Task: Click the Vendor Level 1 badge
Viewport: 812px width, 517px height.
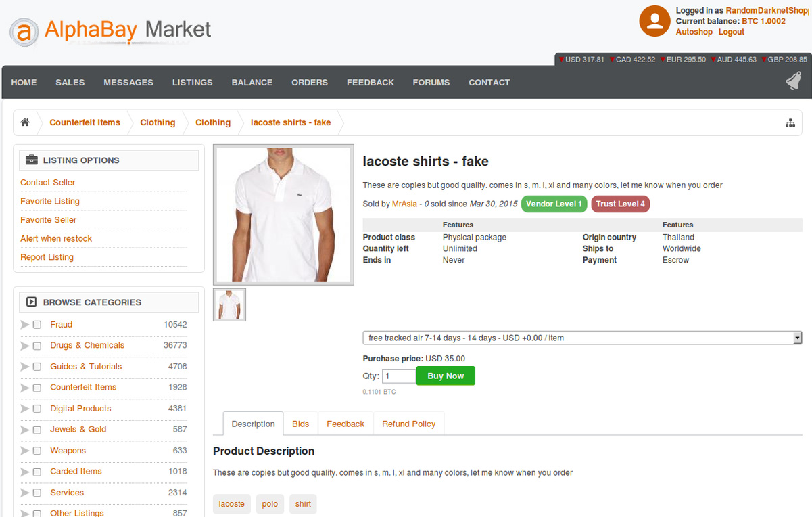Action: 554,204
